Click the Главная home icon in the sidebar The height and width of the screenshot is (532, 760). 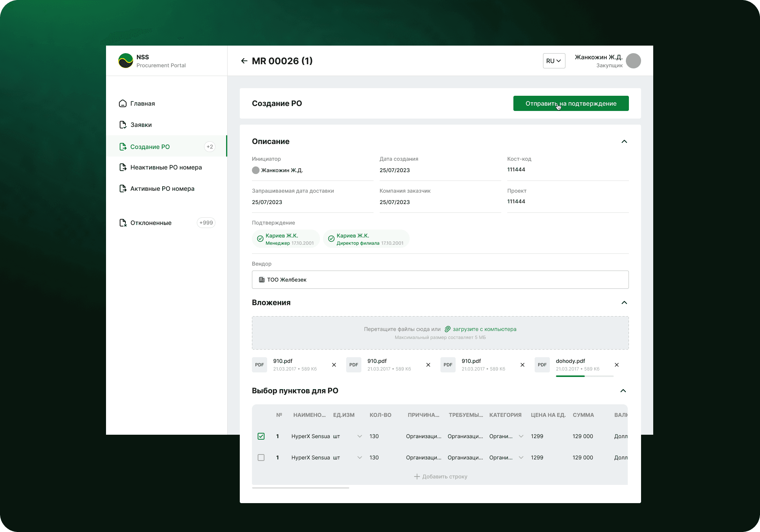[123, 103]
